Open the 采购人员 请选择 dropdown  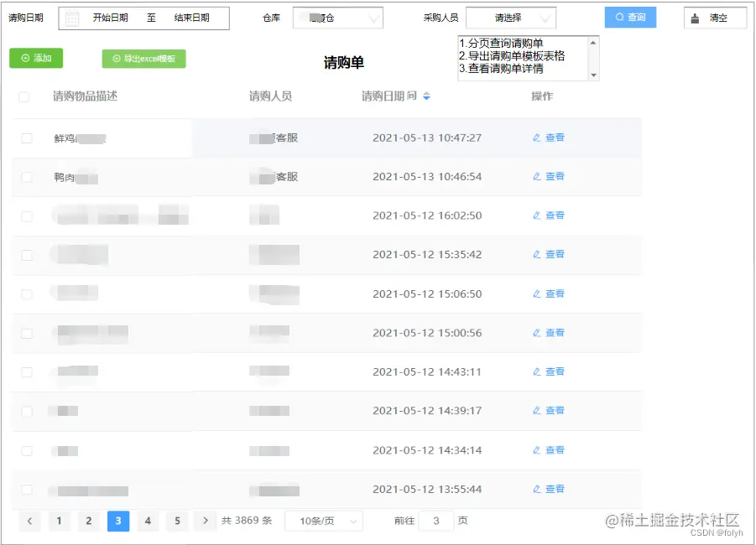pos(512,17)
